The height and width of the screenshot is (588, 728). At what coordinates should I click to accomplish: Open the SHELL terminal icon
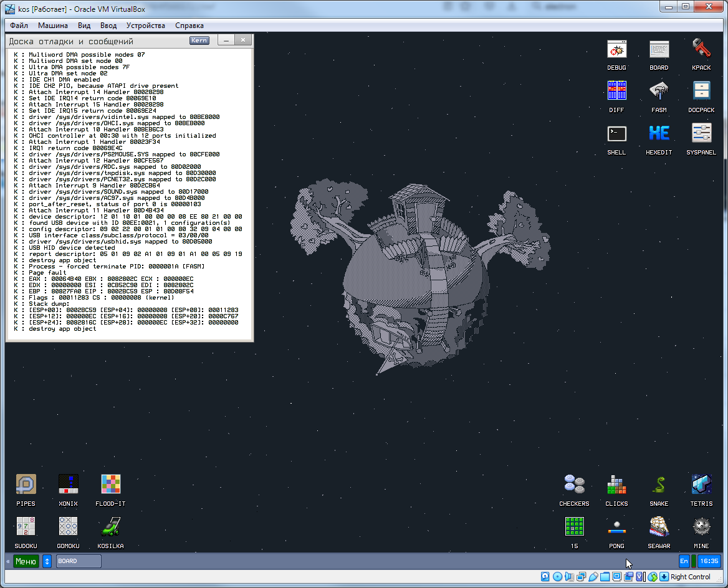(x=616, y=135)
